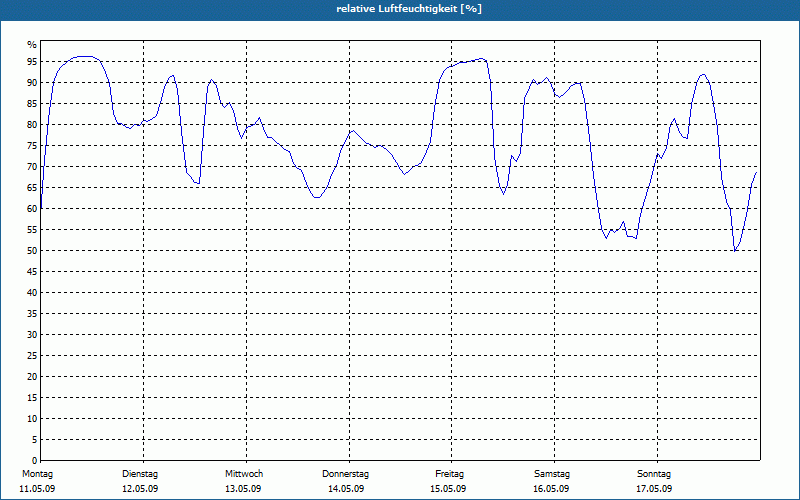Click the '17.05.09' date label
800x500 pixels.
pos(654,489)
